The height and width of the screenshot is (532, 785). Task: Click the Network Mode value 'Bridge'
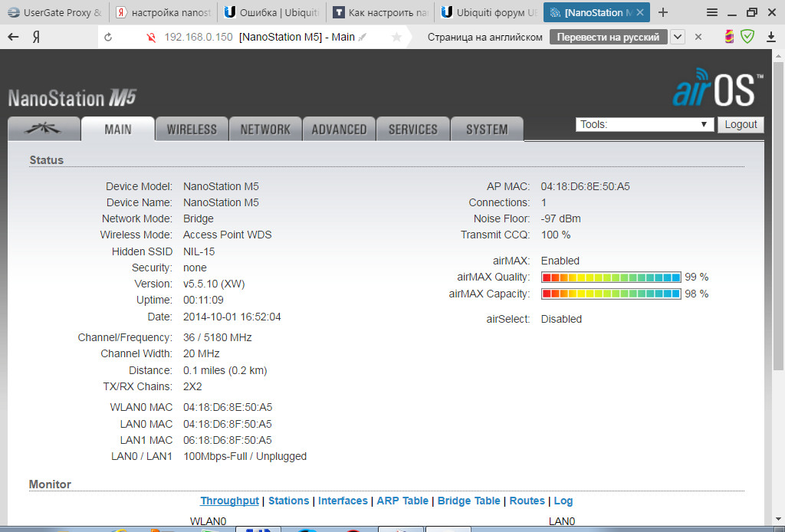(x=199, y=218)
